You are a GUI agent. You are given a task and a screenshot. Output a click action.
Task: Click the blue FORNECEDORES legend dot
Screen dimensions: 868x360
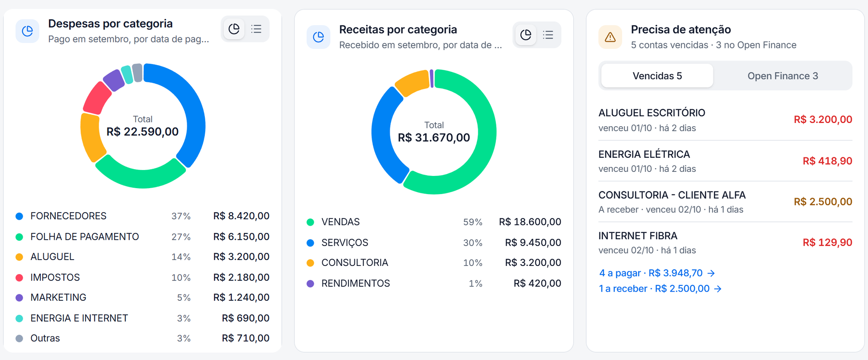pos(19,216)
